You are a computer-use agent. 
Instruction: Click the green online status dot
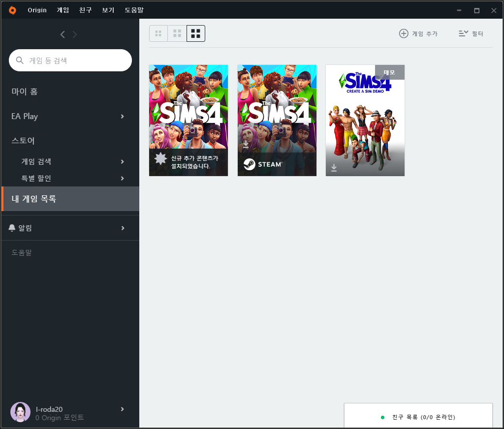point(382,417)
